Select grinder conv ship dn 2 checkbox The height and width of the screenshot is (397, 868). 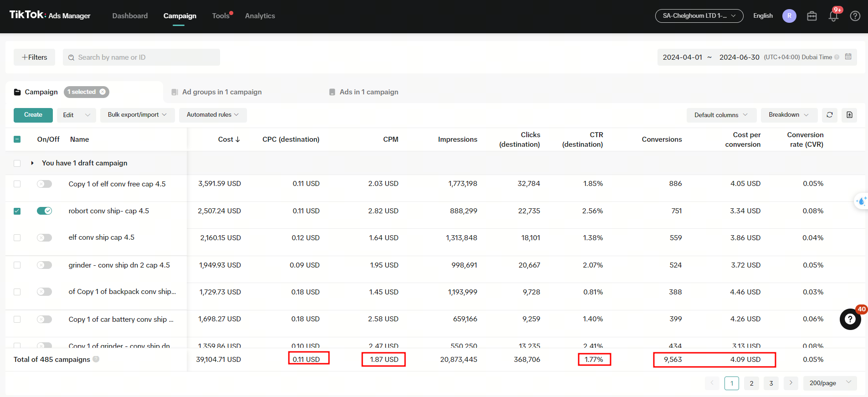pos(17,265)
